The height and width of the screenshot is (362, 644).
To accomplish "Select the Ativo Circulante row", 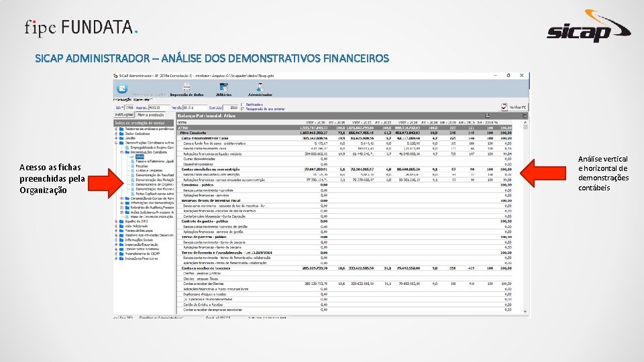I will coord(345,133).
